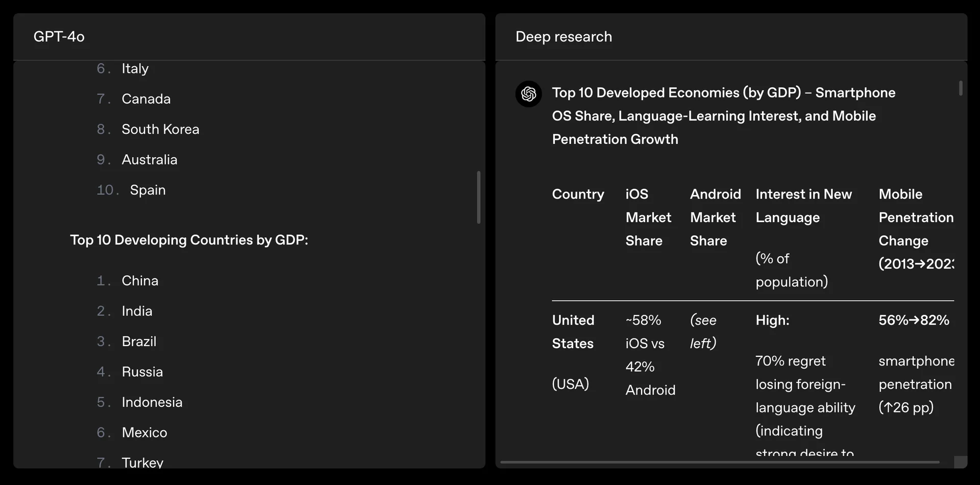
Task: Click Spain, item 10 in the list
Action: click(148, 190)
